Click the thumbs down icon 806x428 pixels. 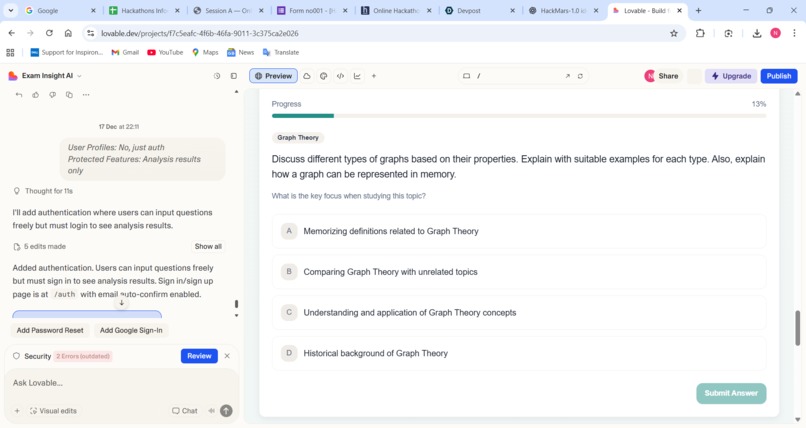coord(52,95)
